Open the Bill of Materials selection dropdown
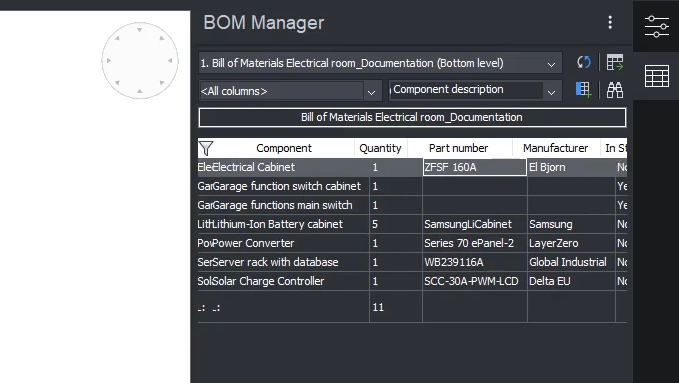Viewport: 679px width, 383px height. 380,63
